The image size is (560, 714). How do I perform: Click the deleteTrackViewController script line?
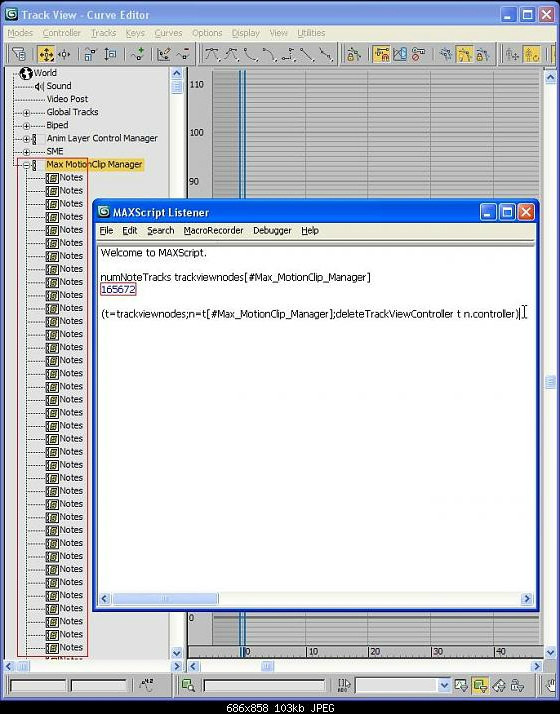point(310,314)
